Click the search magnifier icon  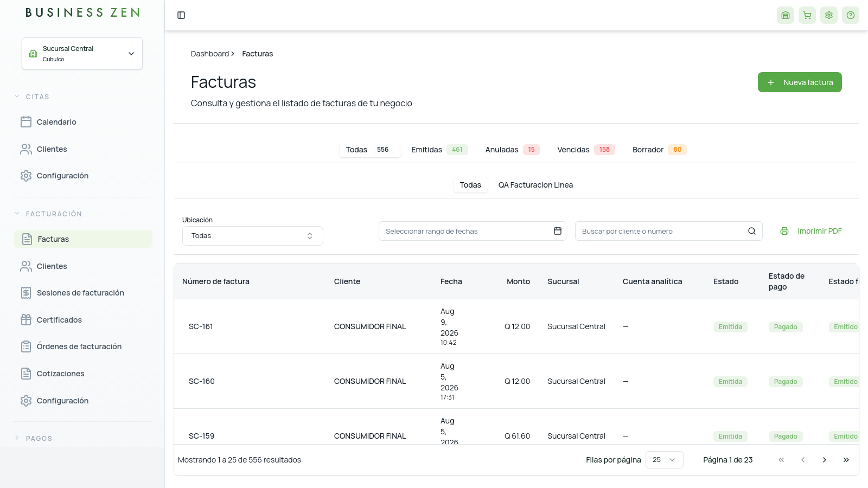click(752, 231)
